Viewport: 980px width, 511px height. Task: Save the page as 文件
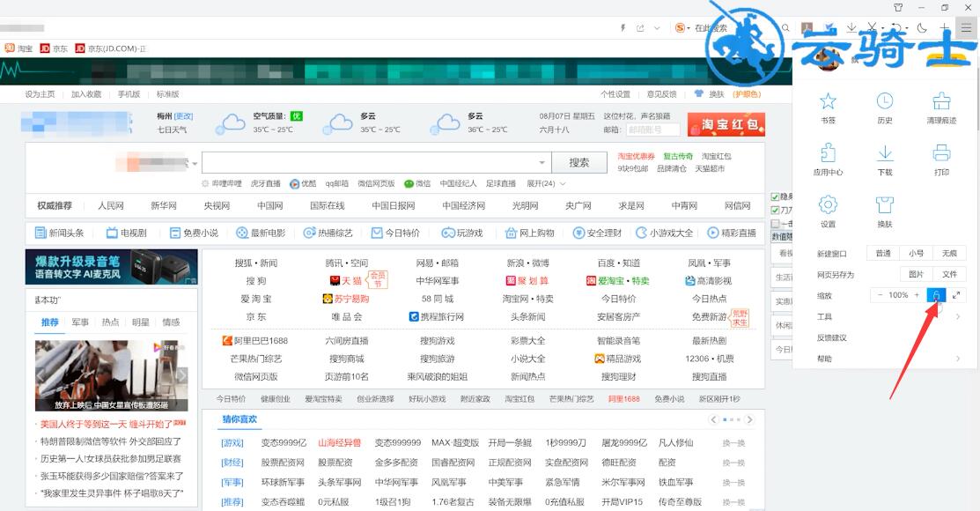[x=949, y=274]
